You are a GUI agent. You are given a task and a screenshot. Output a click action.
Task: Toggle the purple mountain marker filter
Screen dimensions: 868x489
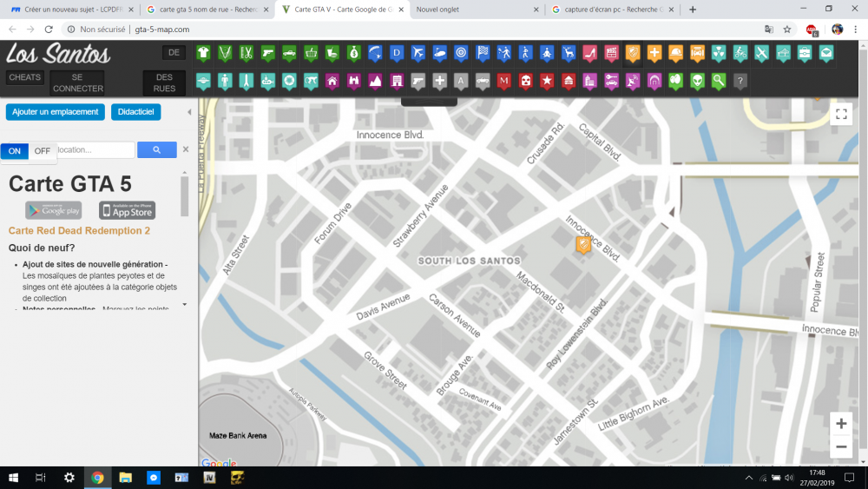375,82
